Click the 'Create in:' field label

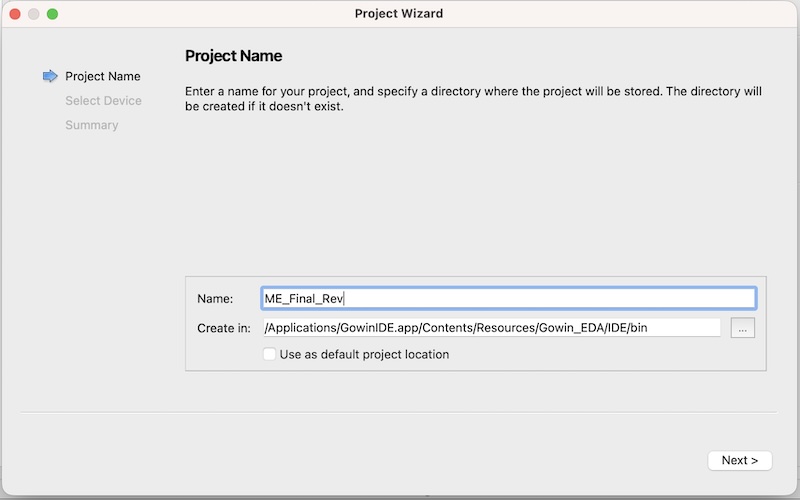tap(224, 328)
